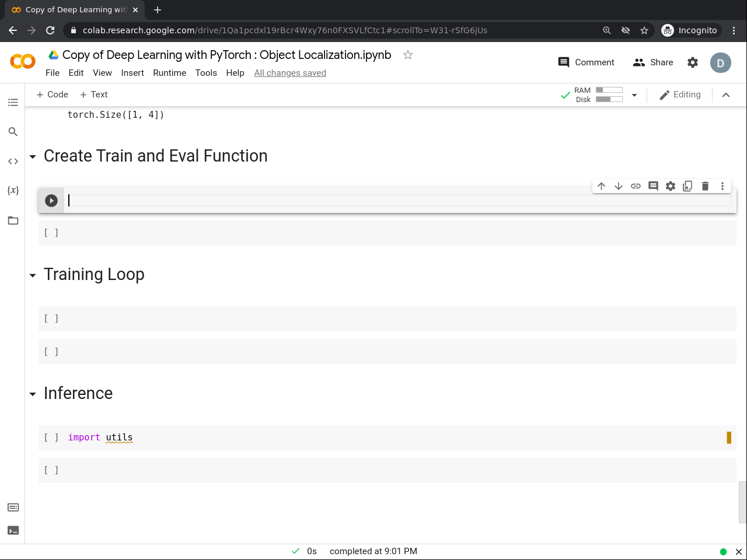Delete the selected code cell
Image resolution: width=747 pixels, height=560 pixels.
(705, 185)
